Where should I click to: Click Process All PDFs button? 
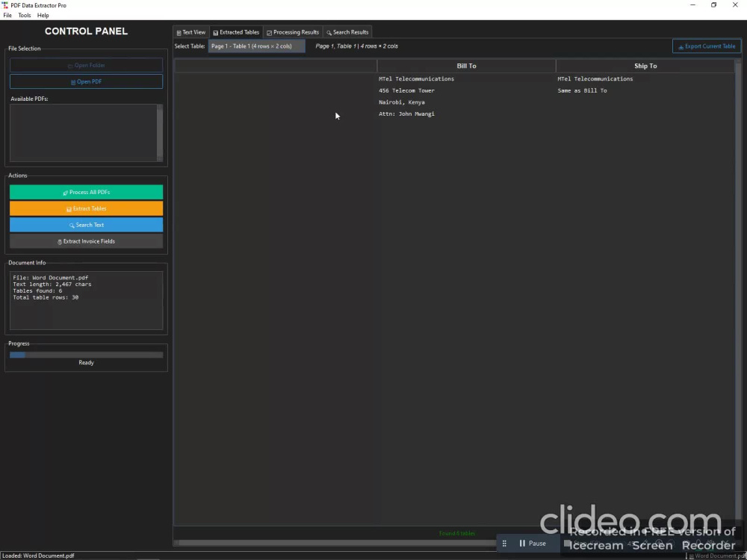[x=86, y=193]
